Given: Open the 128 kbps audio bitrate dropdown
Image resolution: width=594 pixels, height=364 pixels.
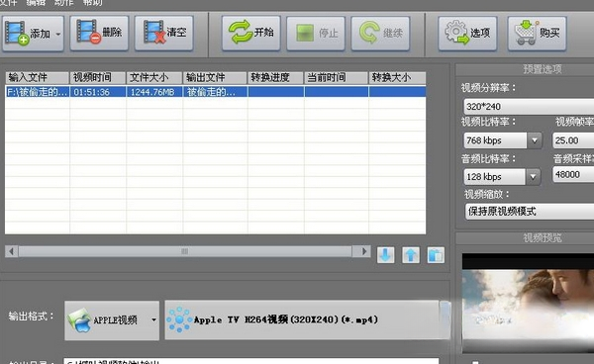Looking at the screenshot, I should [533, 177].
